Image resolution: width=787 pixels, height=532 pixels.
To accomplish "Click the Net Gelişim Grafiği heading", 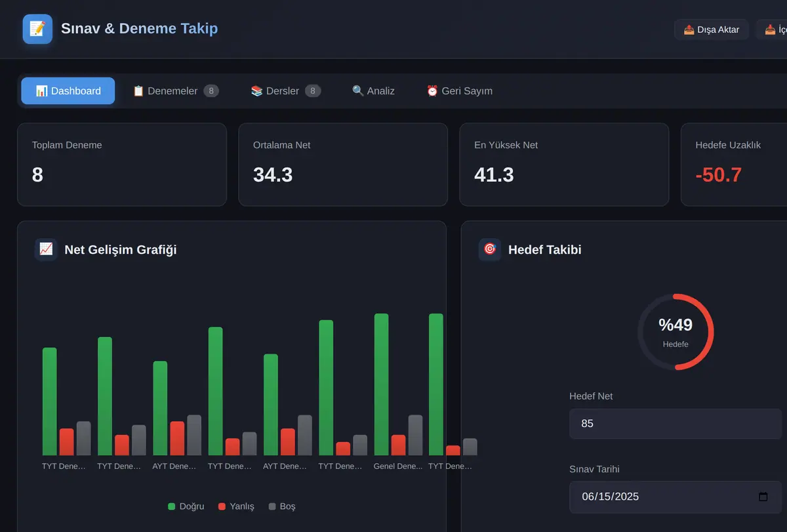I will tap(121, 249).
